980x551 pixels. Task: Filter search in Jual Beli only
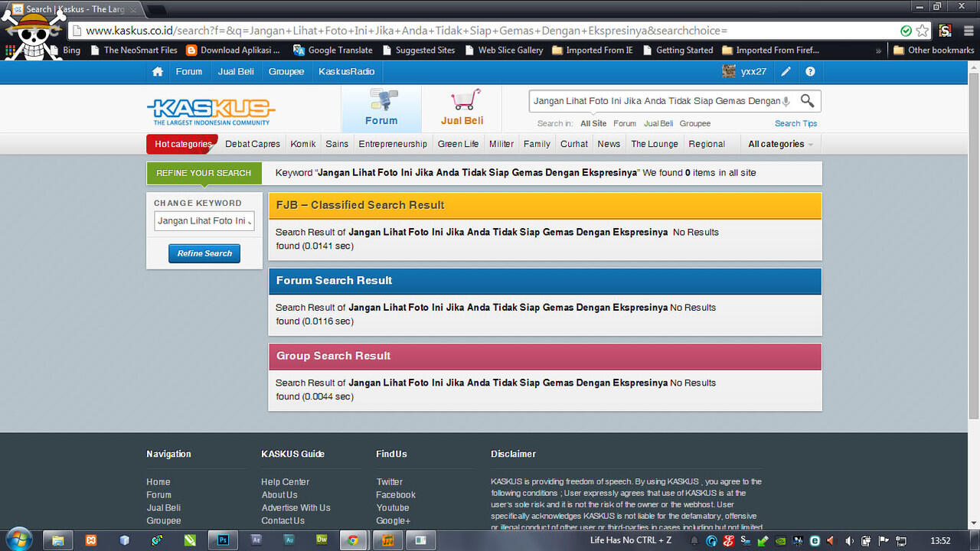(x=658, y=123)
